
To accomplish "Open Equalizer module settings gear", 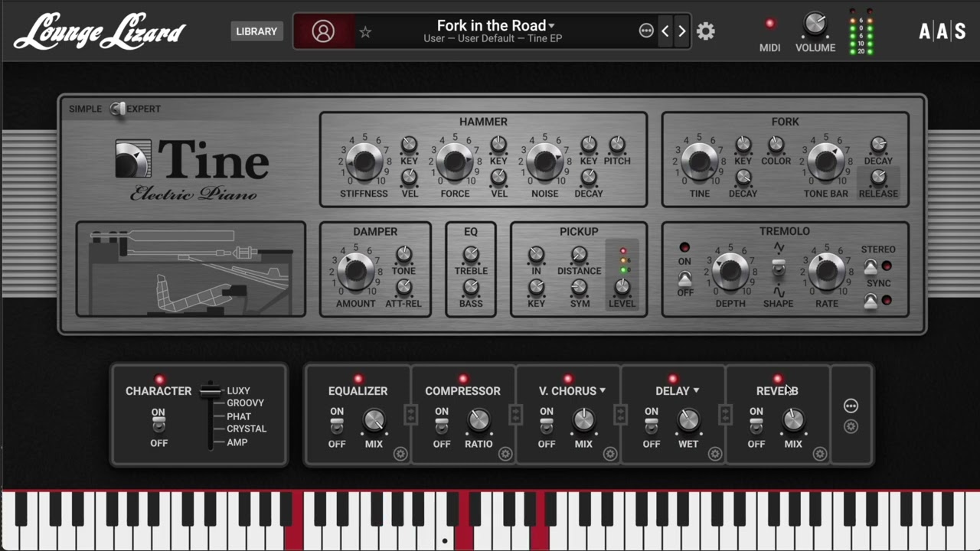I will tap(400, 454).
